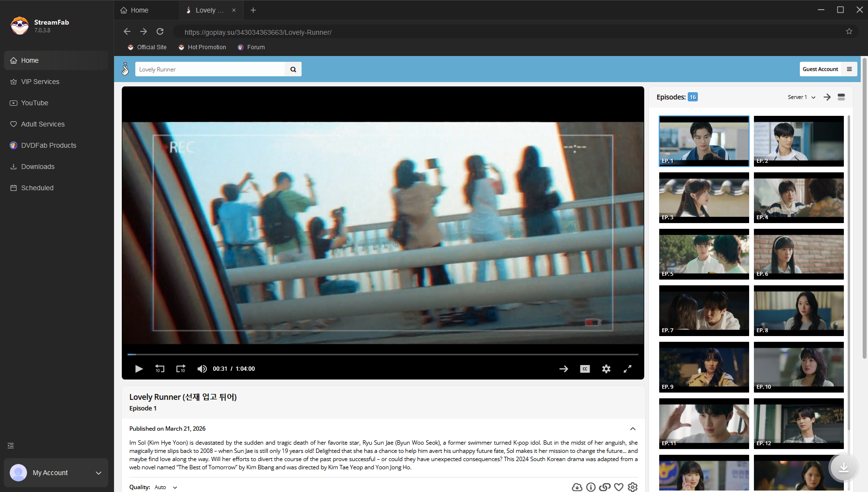Click the My Account avatar
868x492 pixels.
pyautogui.click(x=18, y=473)
